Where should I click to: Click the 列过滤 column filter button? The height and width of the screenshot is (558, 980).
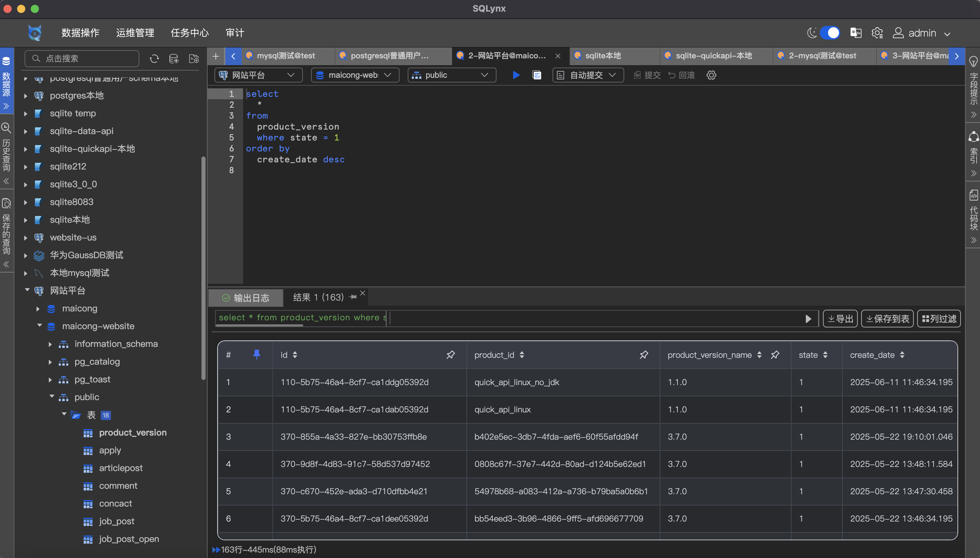(939, 319)
